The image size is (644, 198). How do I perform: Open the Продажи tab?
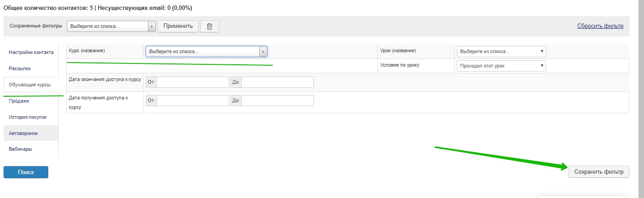coord(19,101)
